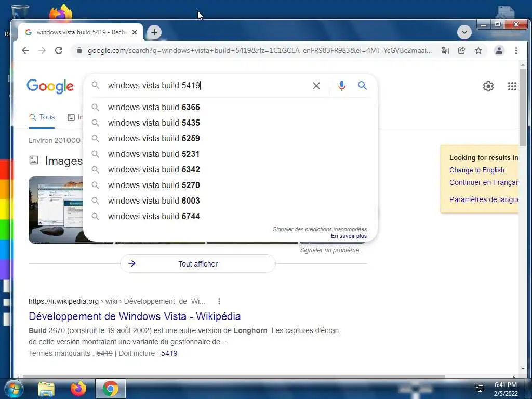The width and height of the screenshot is (532, 399).
Task: Select suggestion windows vista build 5744
Action: tap(230, 217)
